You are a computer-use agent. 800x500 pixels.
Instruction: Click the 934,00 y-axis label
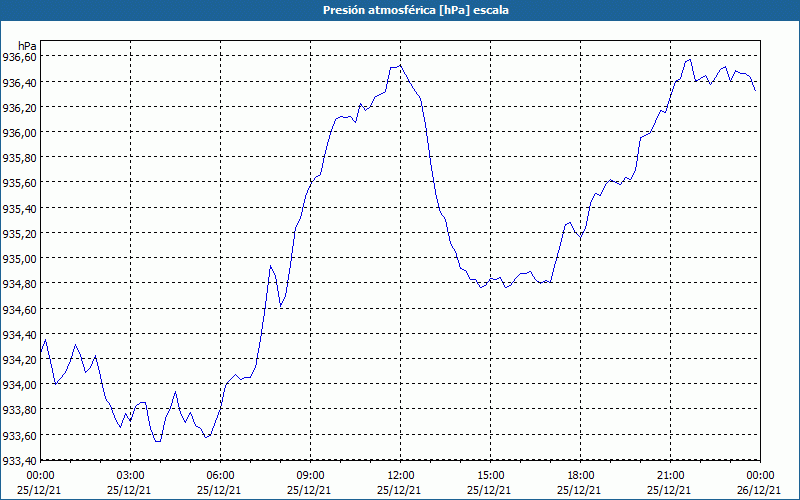coord(19,385)
